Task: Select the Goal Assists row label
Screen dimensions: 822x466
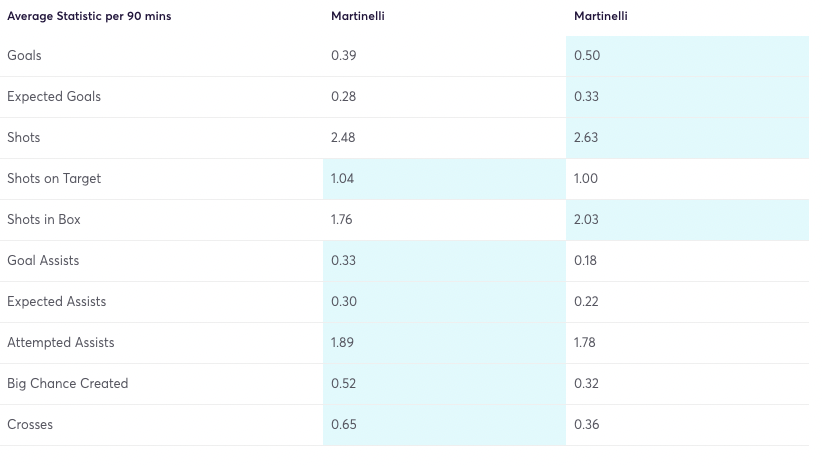Action: click(43, 261)
